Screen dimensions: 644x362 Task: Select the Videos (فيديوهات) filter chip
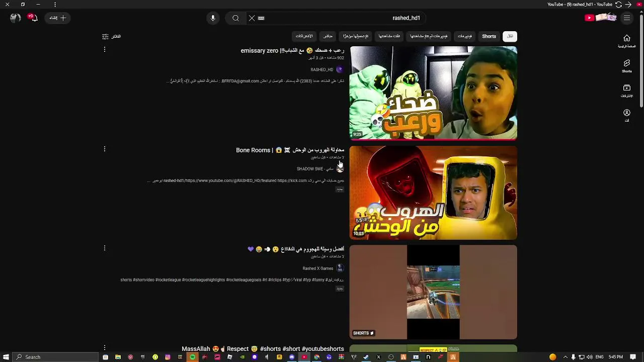pos(465,36)
